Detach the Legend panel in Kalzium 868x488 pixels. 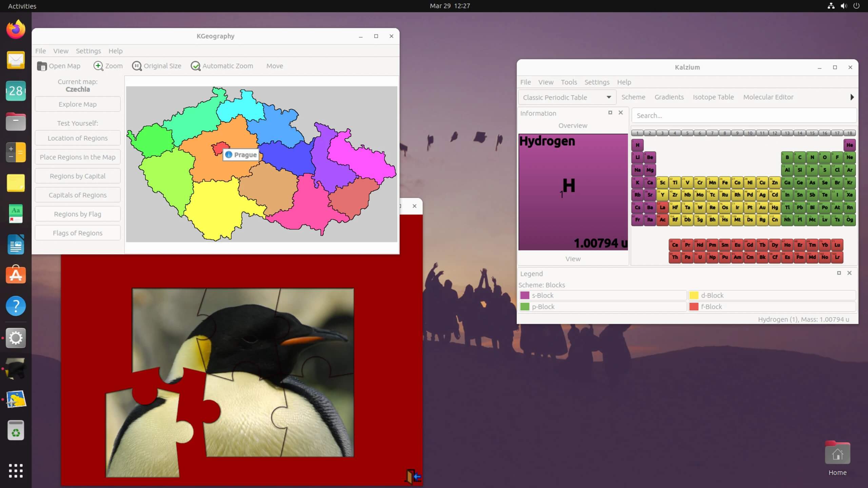pos(839,273)
